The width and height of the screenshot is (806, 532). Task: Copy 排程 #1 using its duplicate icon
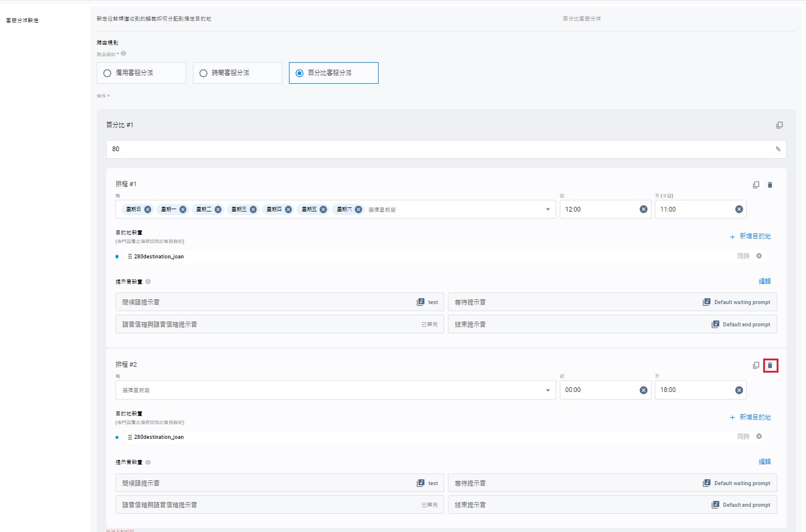756,185
